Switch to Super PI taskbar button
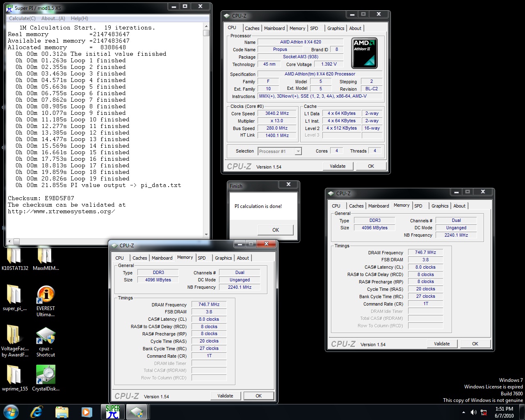 click(x=113, y=412)
